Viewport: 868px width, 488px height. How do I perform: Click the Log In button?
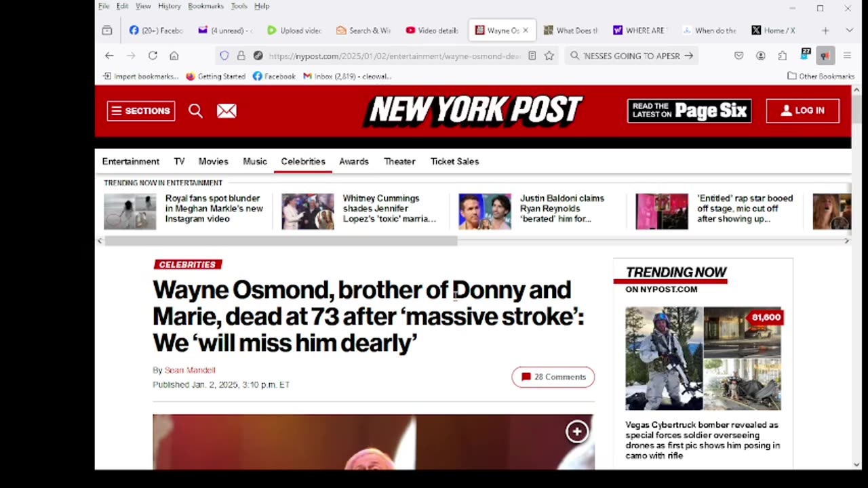pyautogui.click(x=803, y=110)
